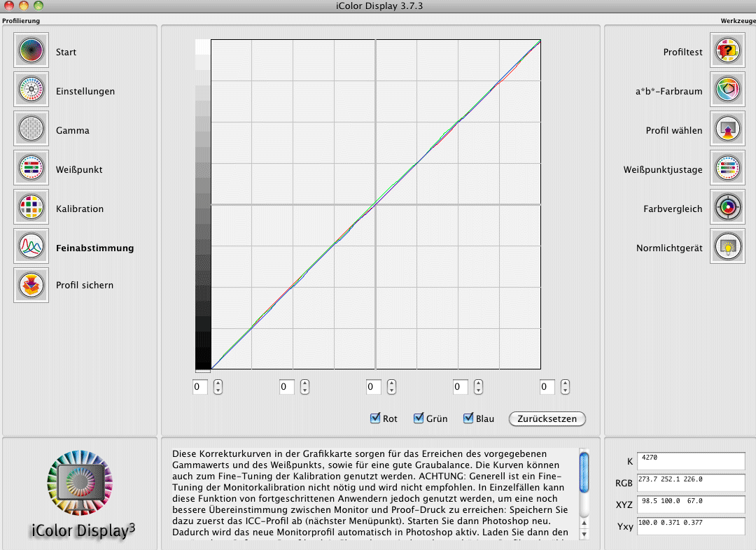756x550 pixels.
Task: Toggle the Grün curve checkbox
Action: pos(419,418)
